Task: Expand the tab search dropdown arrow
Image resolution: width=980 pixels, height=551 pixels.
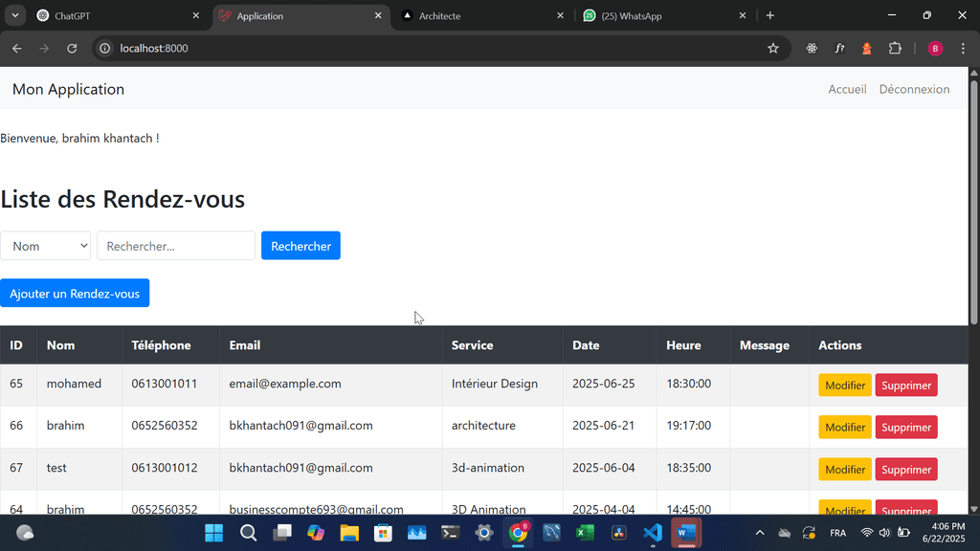Action: [x=15, y=15]
